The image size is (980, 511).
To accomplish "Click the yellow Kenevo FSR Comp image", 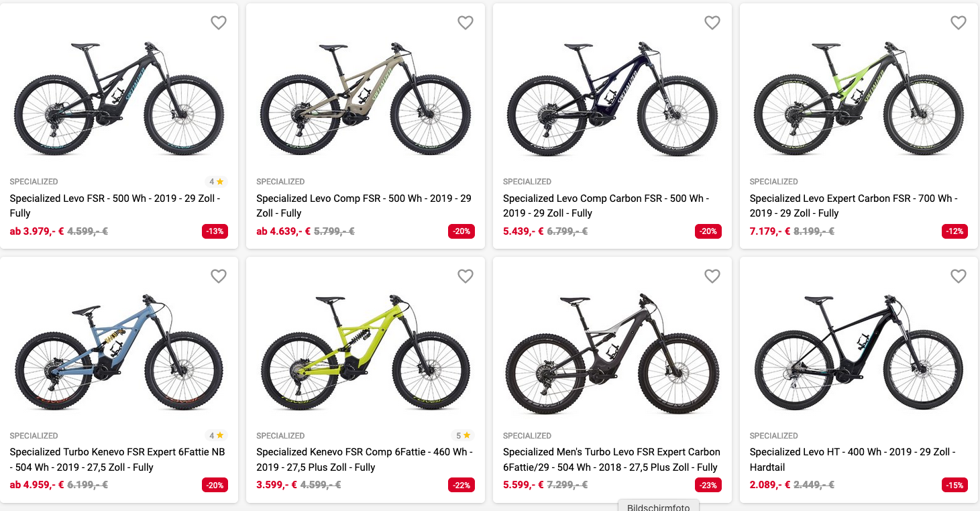I will pyautogui.click(x=365, y=352).
